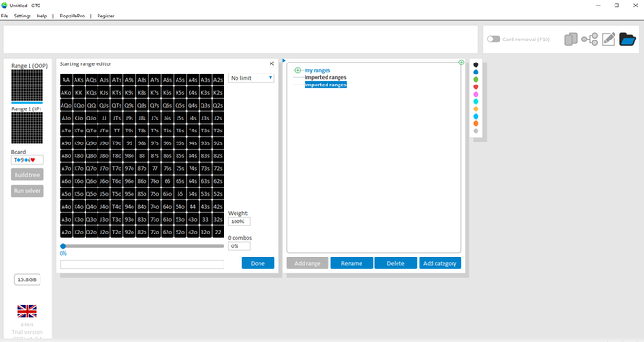
Task: Click the GTO app icon in title bar
Action: tap(5, 6)
